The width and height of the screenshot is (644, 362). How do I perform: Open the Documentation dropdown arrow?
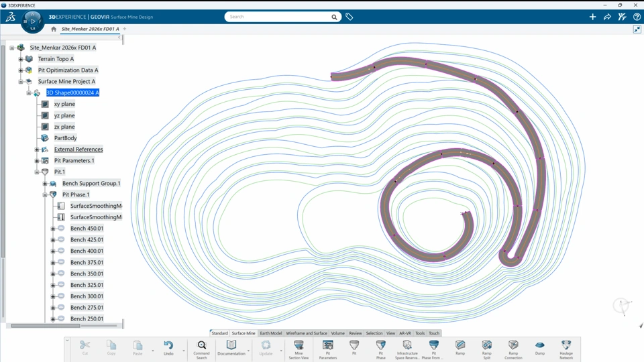(x=248, y=351)
